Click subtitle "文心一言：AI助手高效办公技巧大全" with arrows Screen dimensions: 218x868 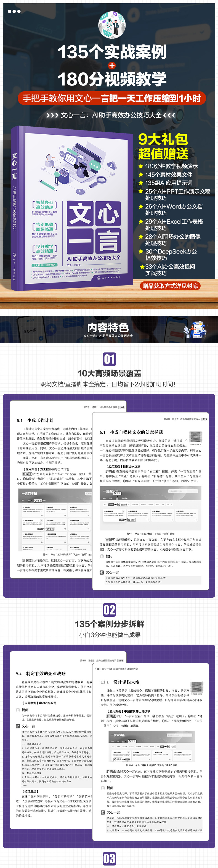click(111, 115)
